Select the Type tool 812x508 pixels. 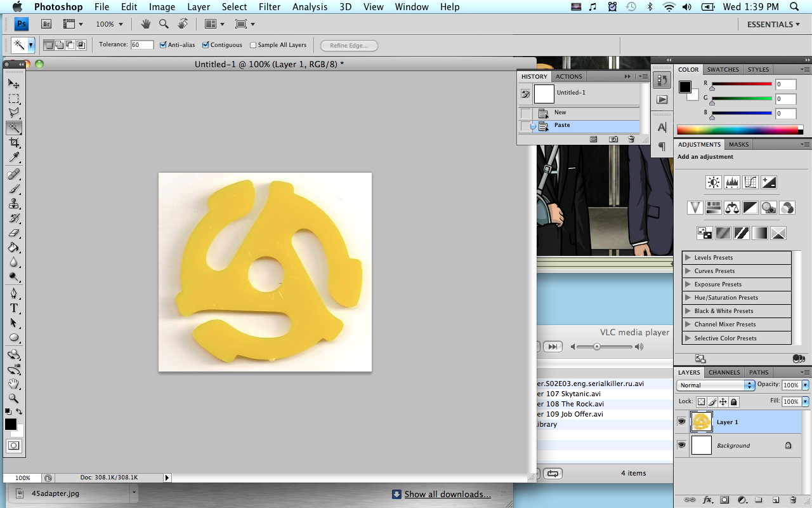click(x=14, y=308)
